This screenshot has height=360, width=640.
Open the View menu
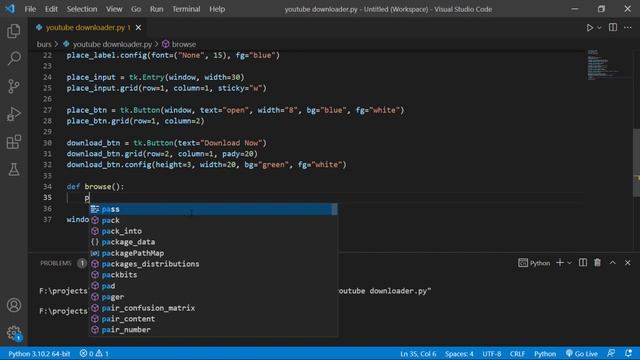click(x=114, y=9)
